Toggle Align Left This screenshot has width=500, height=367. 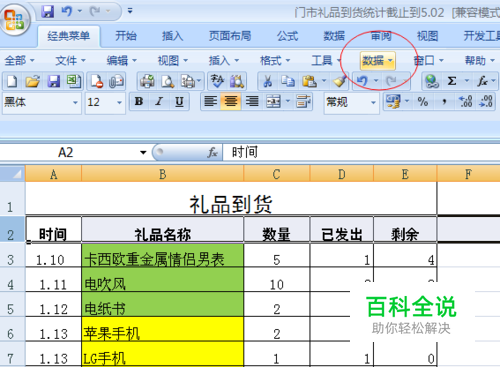tap(210, 101)
